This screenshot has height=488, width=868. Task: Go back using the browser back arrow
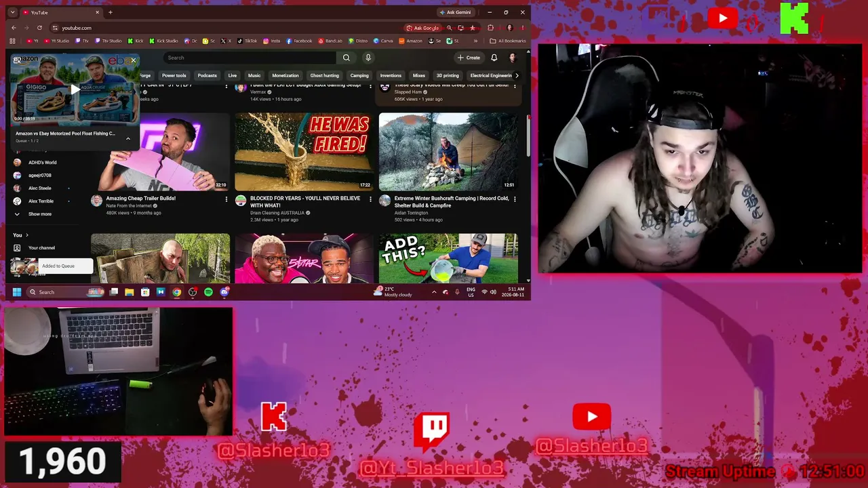[14, 28]
